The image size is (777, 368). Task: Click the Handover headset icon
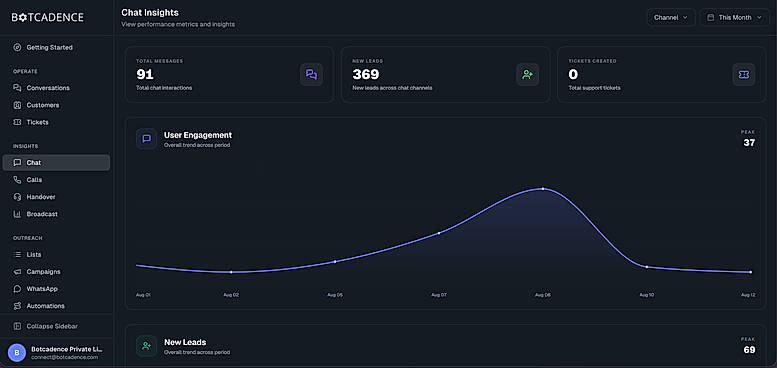[17, 197]
